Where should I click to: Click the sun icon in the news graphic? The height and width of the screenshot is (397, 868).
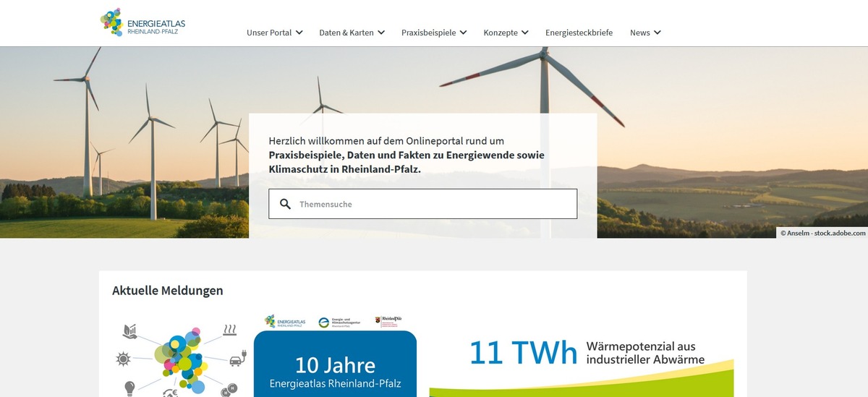[x=122, y=359]
